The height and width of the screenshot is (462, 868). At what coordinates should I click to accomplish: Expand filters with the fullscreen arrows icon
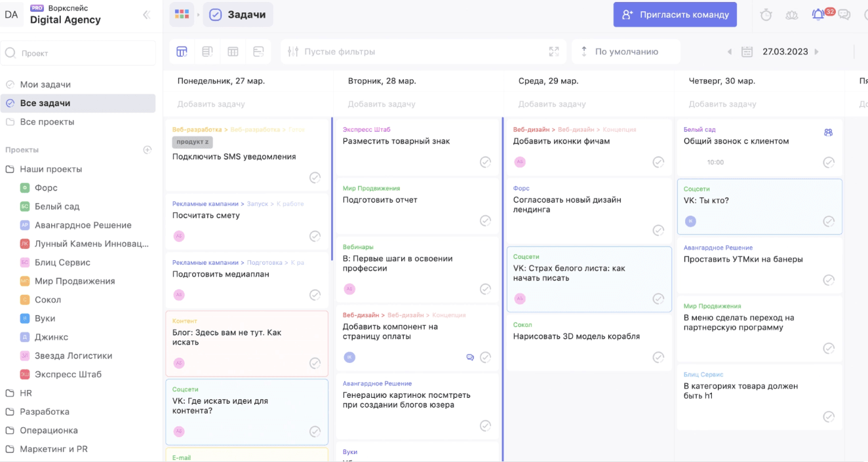[x=554, y=52]
